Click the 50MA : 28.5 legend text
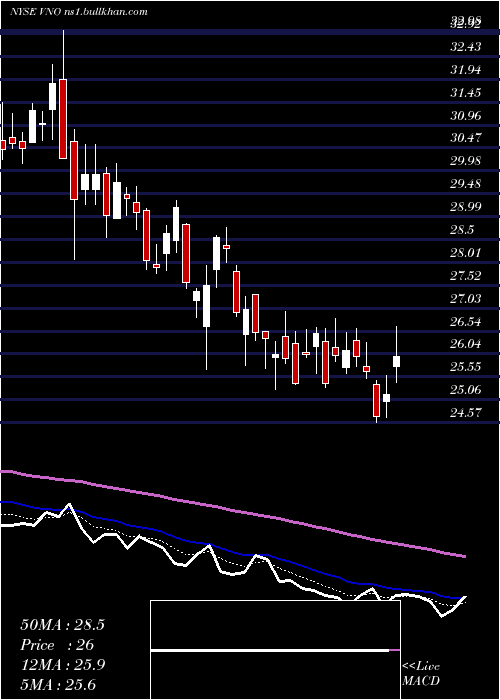 pos(62,625)
